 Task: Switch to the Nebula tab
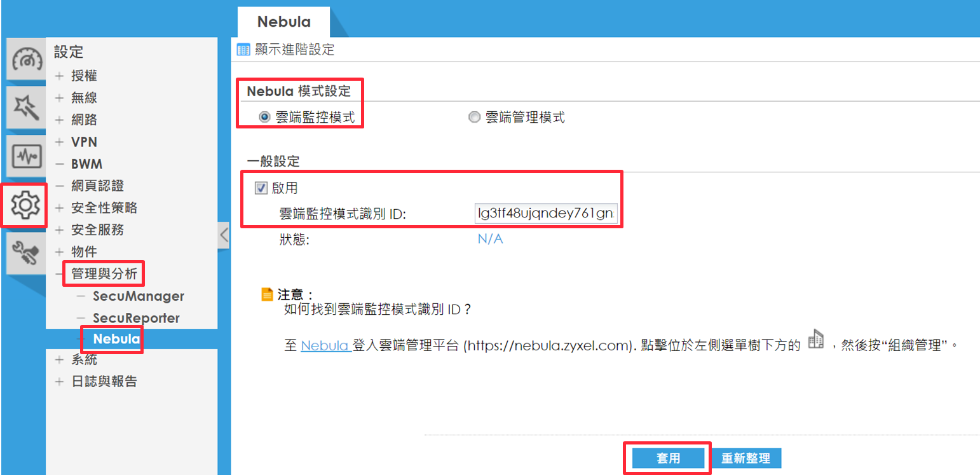(x=283, y=22)
